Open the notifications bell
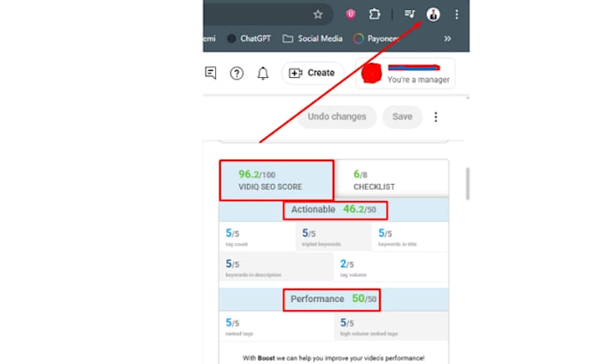This screenshot has width=610, height=364. pyautogui.click(x=263, y=74)
